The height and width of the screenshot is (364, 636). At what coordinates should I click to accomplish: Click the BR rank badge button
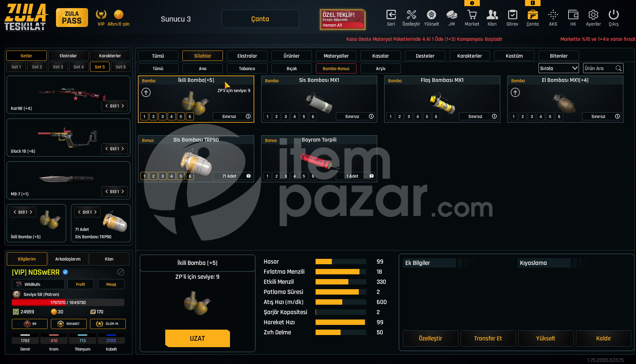(x=30, y=324)
